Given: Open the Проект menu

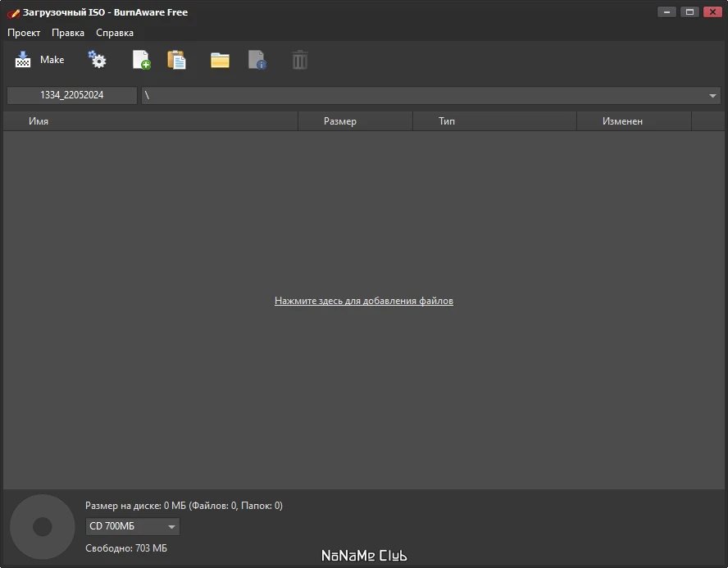Looking at the screenshot, I should click(x=24, y=33).
